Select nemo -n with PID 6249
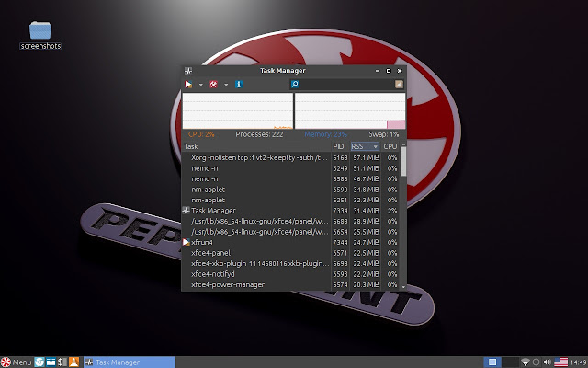588x368 pixels. (291, 168)
